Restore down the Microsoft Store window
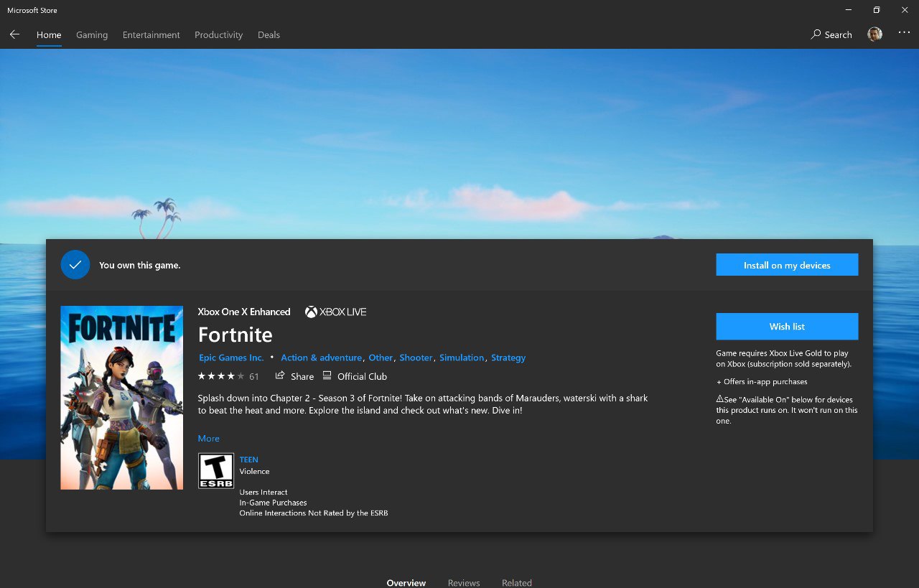The image size is (919, 588). (x=876, y=10)
